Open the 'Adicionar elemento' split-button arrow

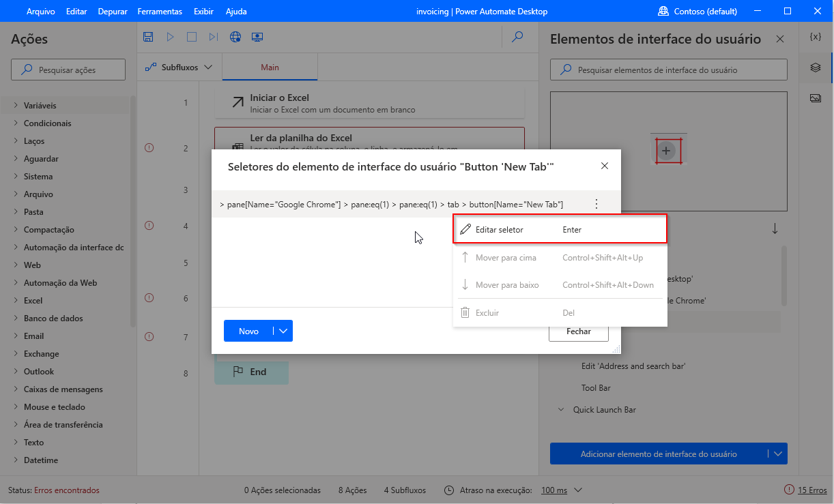click(777, 454)
